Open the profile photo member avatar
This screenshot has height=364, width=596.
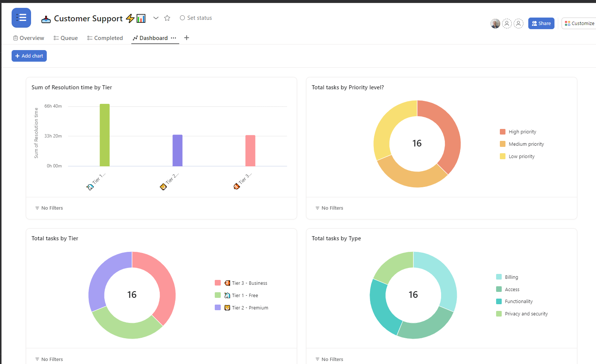pyautogui.click(x=495, y=24)
